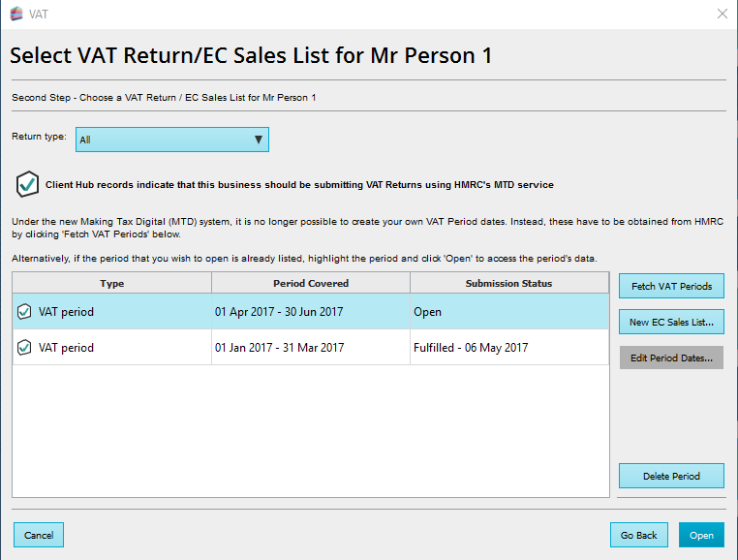Sort by the Type column header
The width and height of the screenshot is (738, 560).
(x=112, y=284)
